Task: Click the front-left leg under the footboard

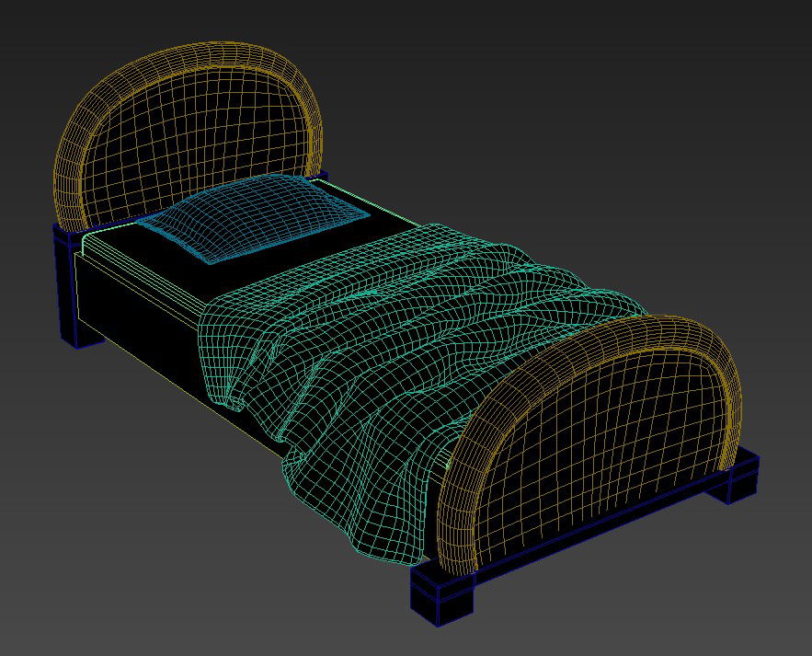Action: 443,601
